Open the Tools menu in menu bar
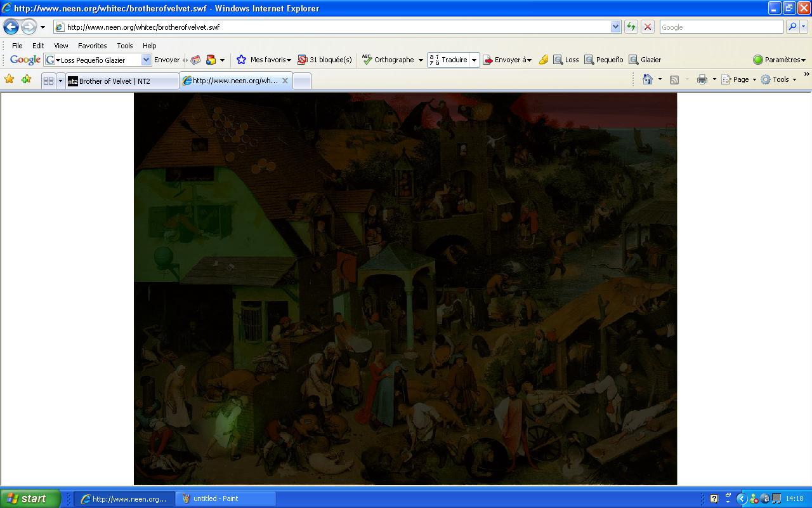 click(x=125, y=46)
